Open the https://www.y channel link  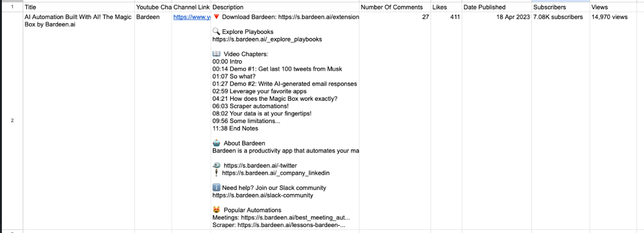coord(192,17)
